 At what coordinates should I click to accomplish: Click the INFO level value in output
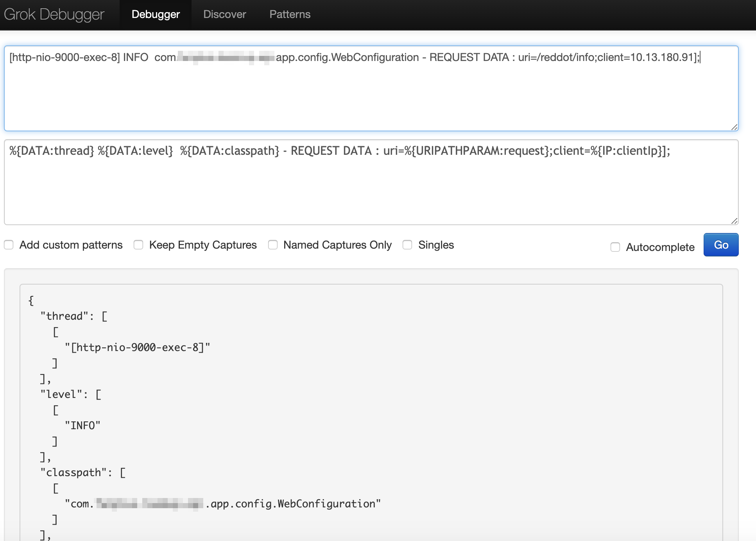point(83,425)
